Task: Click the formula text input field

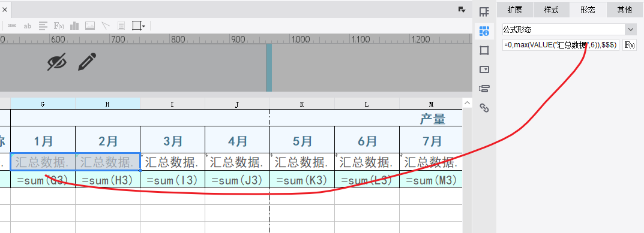Action: tap(561, 45)
